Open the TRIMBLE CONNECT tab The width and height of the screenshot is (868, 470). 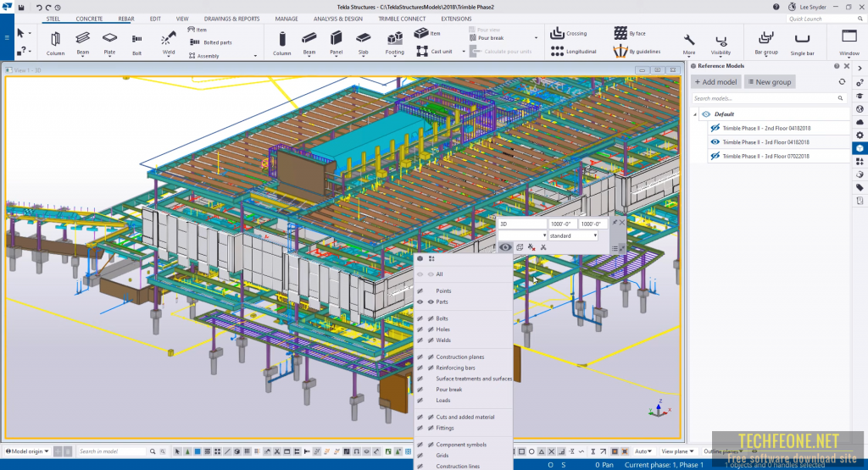click(402, 19)
